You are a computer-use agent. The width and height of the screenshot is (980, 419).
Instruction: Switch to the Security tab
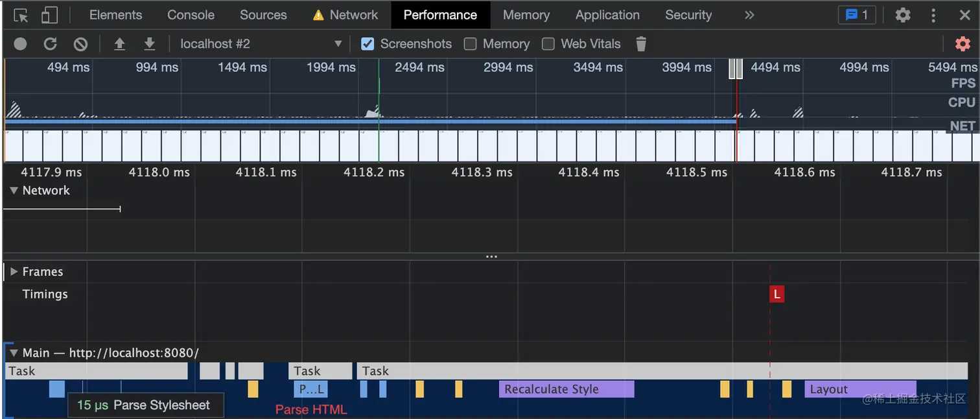(x=688, y=15)
